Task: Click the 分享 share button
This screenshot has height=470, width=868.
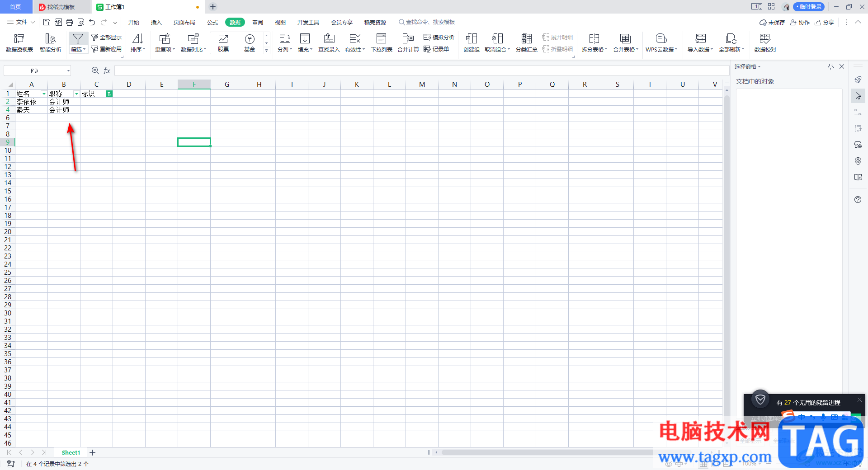Action: (x=824, y=22)
